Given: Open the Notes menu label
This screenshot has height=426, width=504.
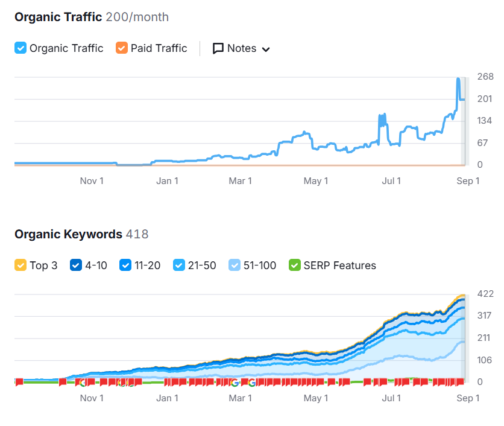Looking at the screenshot, I should click(x=242, y=48).
